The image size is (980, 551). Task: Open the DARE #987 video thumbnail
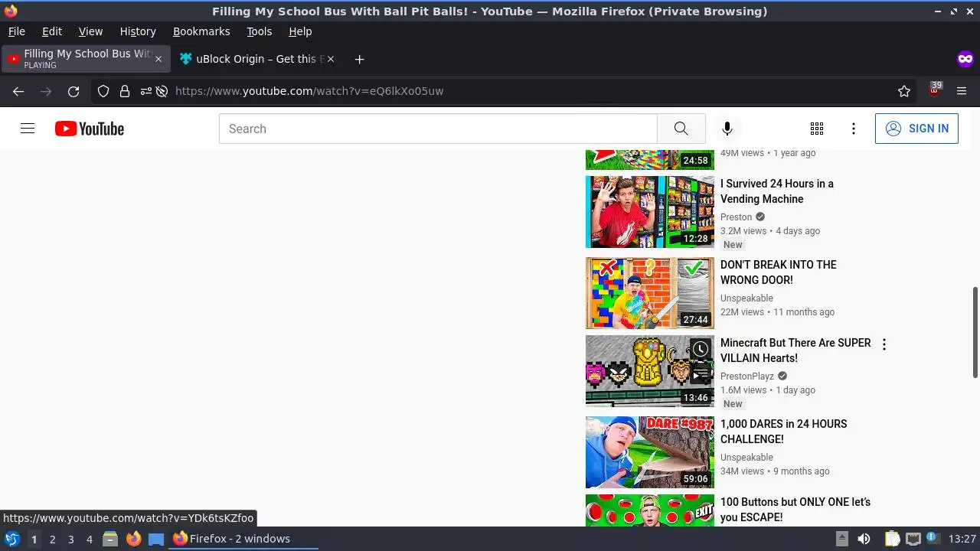[650, 452]
